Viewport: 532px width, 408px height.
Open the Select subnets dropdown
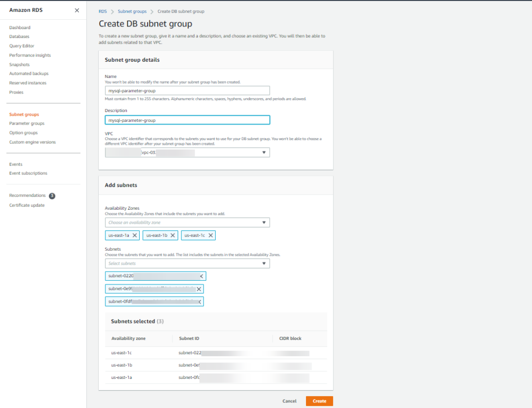(187, 264)
